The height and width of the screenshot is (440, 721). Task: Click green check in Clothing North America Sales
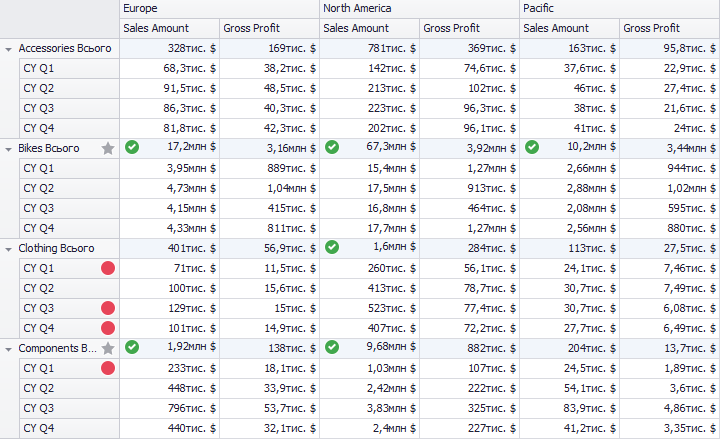coord(332,247)
